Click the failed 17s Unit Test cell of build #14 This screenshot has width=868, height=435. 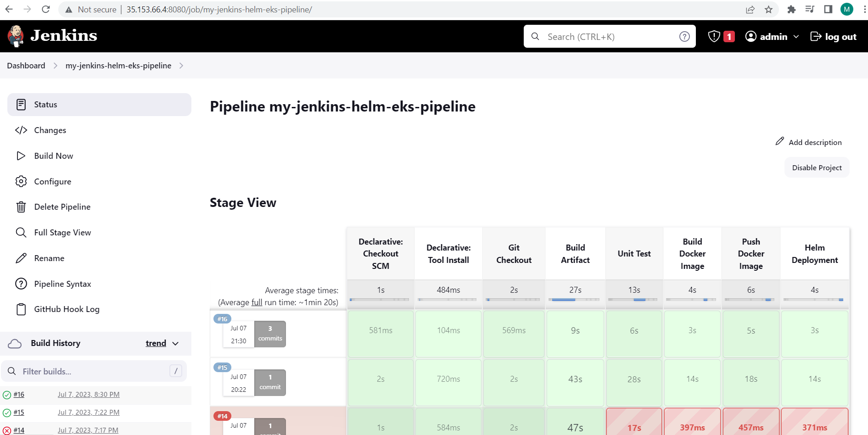[634, 422]
